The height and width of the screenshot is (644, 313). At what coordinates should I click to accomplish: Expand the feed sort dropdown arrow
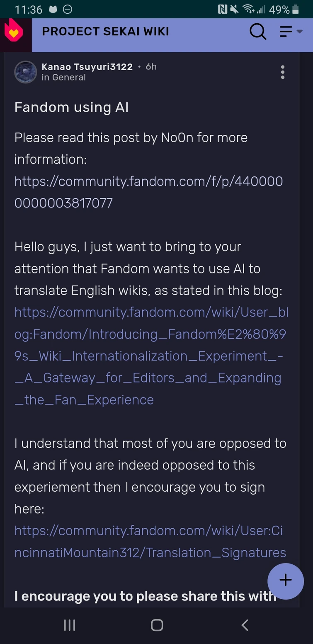[x=300, y=32]
